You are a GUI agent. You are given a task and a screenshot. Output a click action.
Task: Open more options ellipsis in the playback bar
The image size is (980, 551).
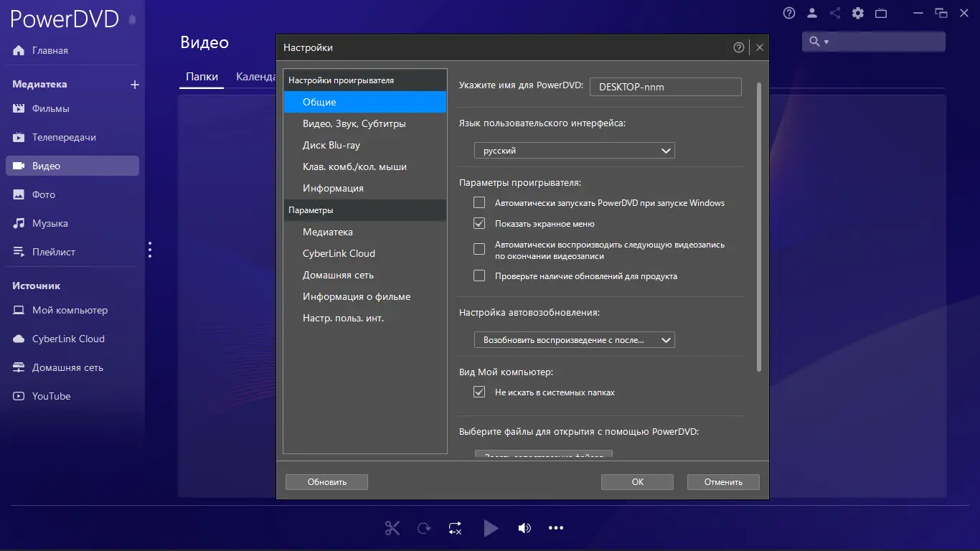click(x=556, y=528)
